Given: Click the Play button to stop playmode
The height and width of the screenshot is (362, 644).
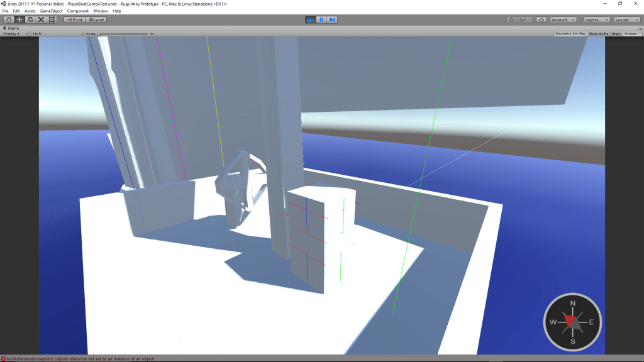Looking at the screenshot, I should click(x=310, y=19).
